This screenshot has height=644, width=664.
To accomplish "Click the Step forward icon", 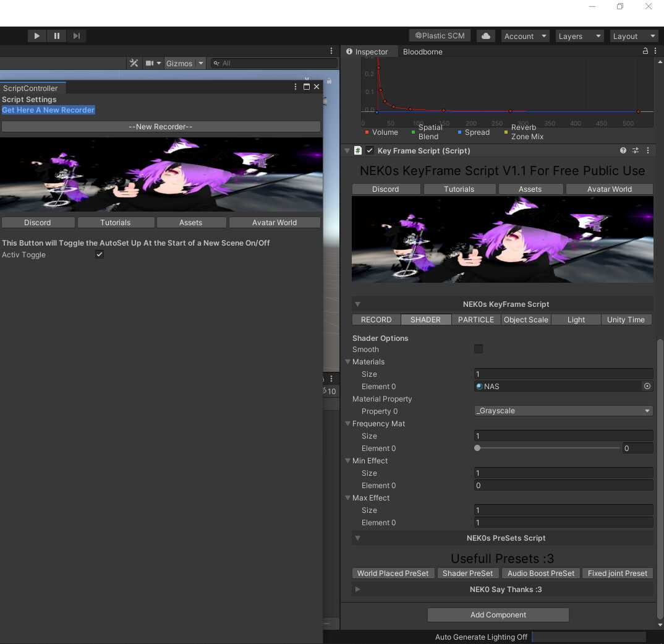I will point(77,36).
